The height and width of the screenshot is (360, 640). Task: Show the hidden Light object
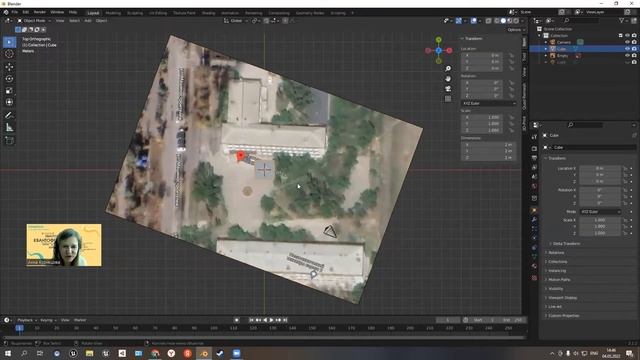(x=627, y=62)
